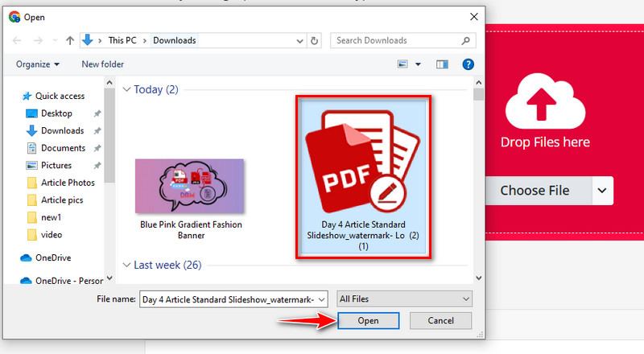Open the video folder in the sidebar
Screen dimensions: 644x354
click(52, 234)
